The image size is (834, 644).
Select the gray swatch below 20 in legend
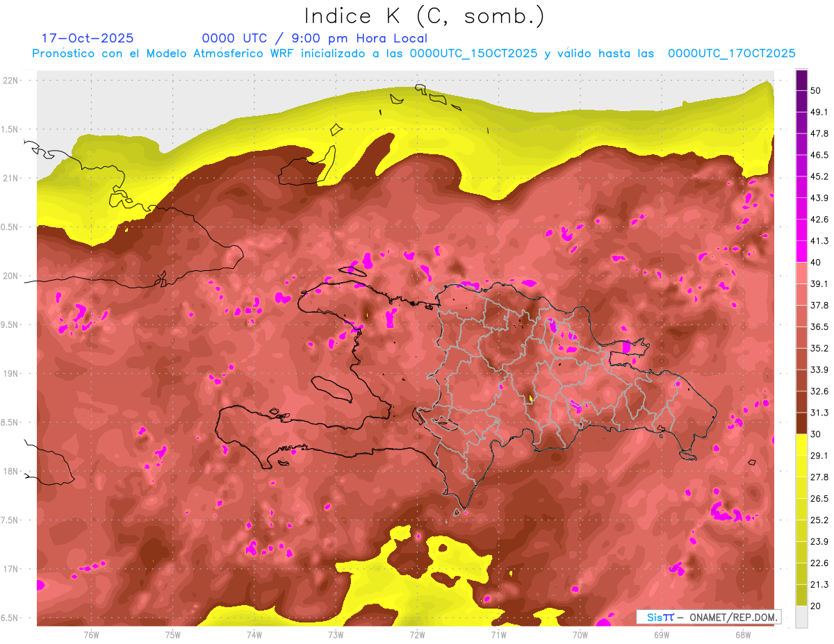tap(801, 617)
